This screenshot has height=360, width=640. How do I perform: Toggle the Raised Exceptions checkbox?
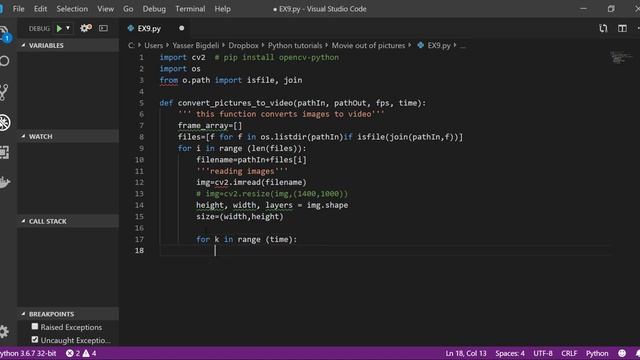pos(35,327)
